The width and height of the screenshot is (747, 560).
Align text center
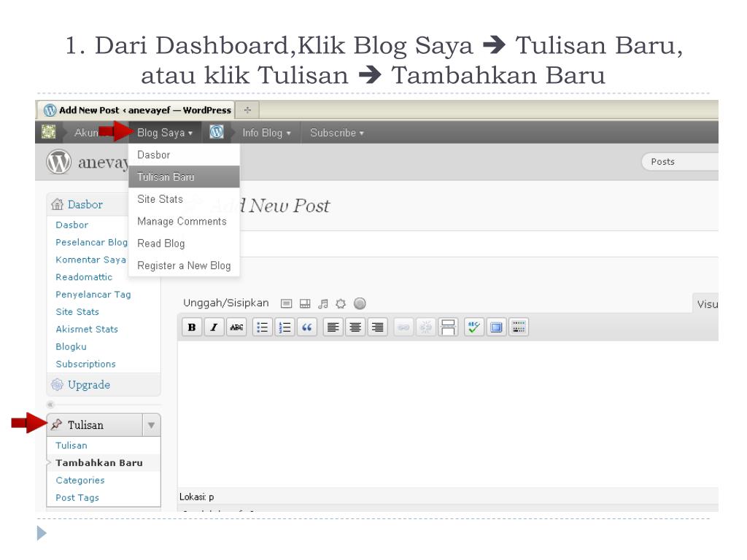click(x=355, y=327)
